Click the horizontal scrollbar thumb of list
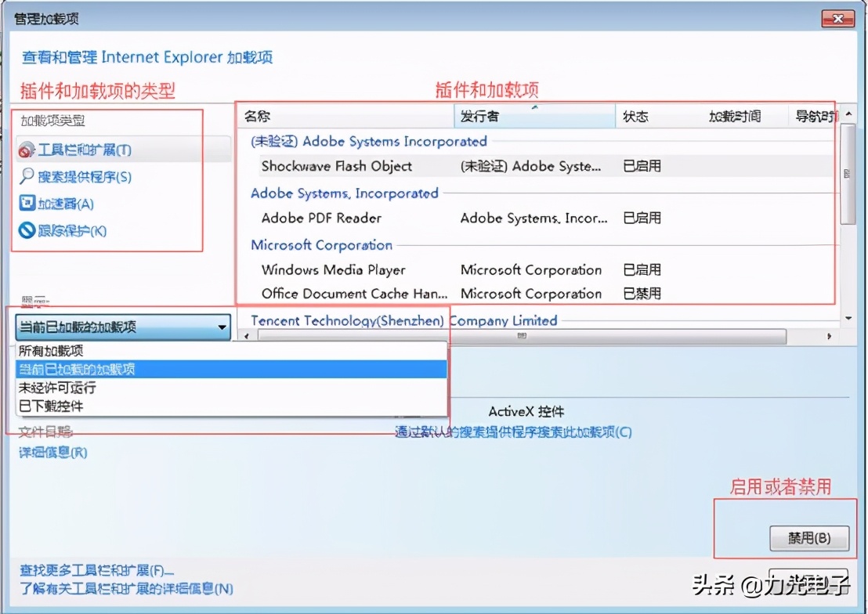 click(x=522, y=335)
